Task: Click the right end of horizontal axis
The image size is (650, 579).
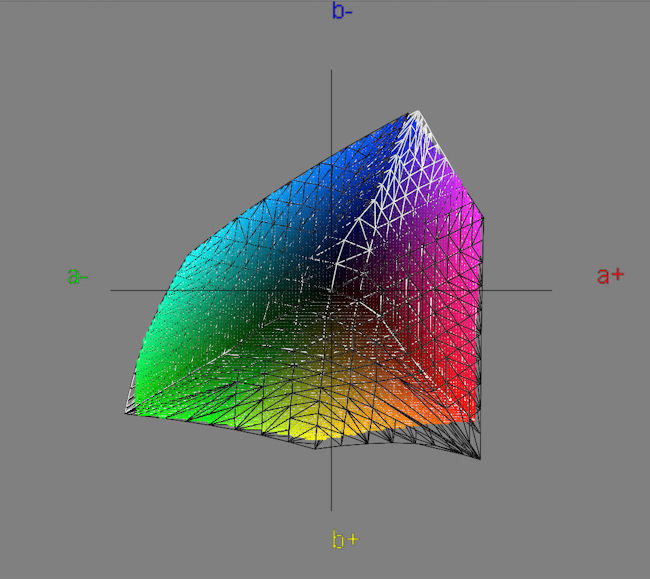Action: coord(551,290)
